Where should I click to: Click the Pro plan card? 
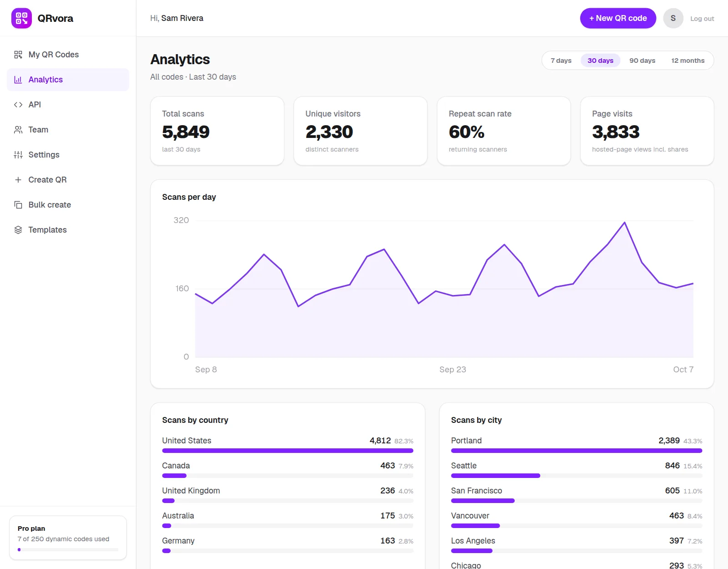point(68,538)
